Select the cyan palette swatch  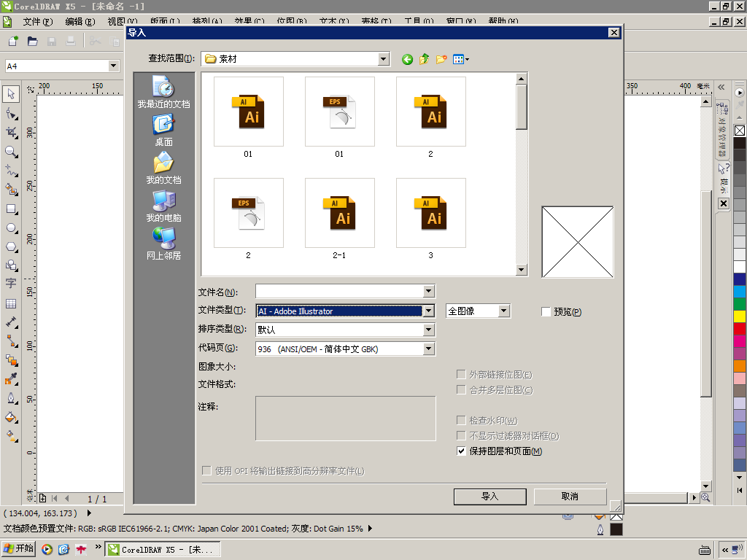(740, 292)
